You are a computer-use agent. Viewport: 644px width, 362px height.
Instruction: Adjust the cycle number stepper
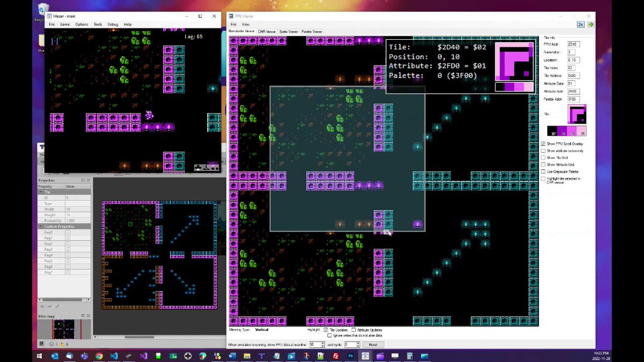click(x=357, y=344)
